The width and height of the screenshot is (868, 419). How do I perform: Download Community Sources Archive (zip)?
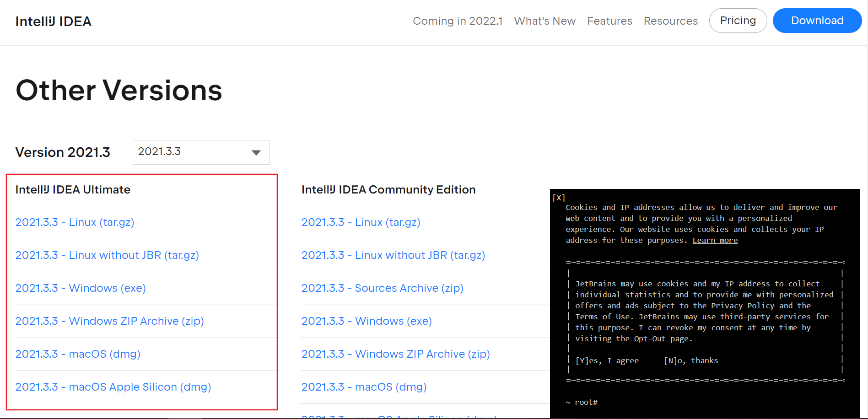383,288
